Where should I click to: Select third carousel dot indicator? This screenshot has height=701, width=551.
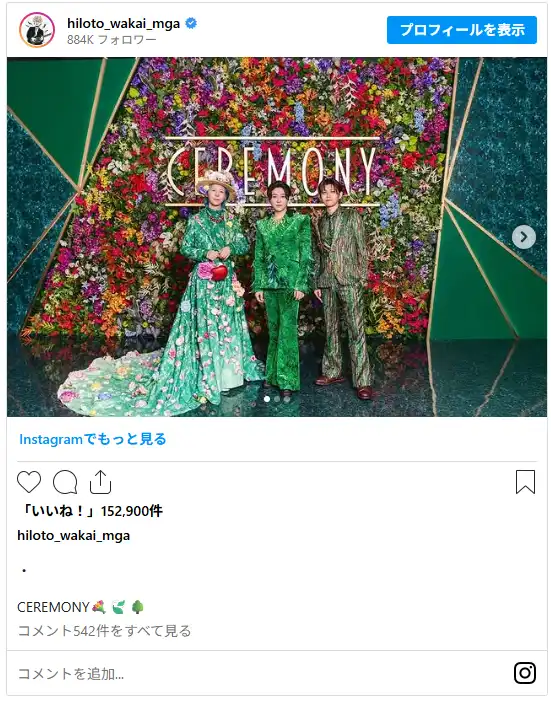pyautogui.click(x=287, y=399)
